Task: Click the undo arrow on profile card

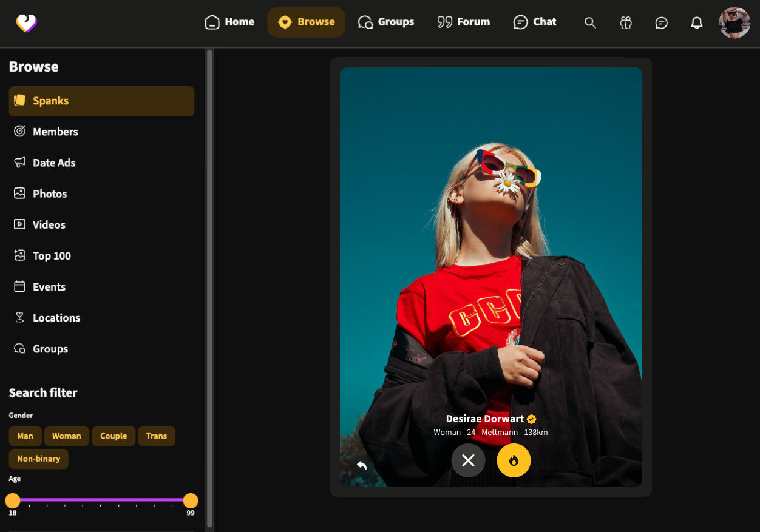Action: (x=362, y=465)
